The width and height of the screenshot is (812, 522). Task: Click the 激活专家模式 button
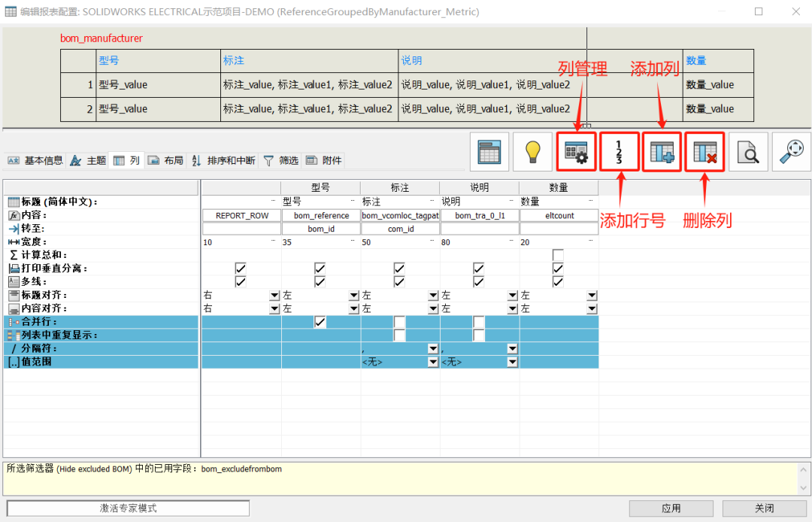[128, 508]
